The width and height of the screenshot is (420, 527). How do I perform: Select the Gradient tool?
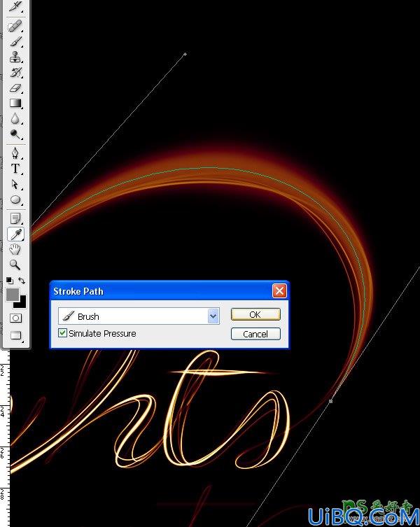(x=15, y=103)
